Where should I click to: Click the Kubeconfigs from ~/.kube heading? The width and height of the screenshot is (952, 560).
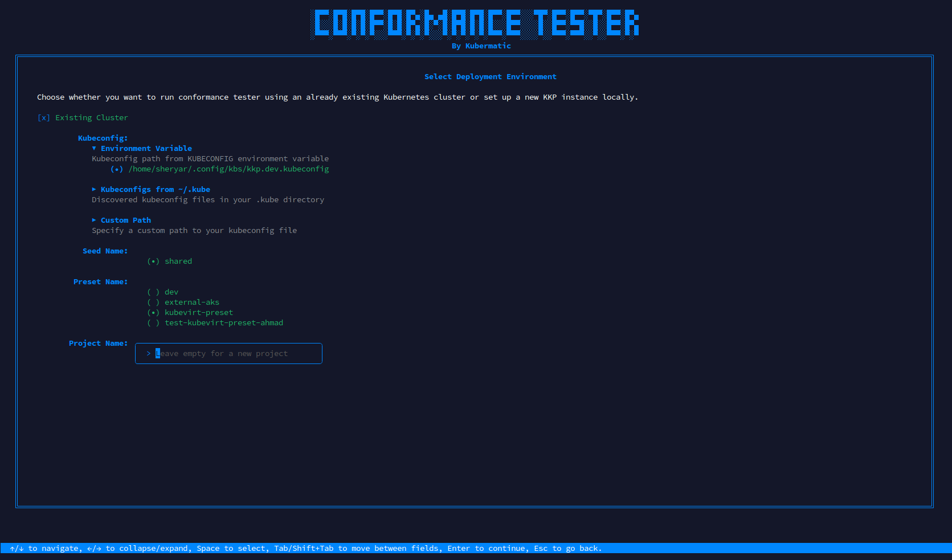pos(156,190)
